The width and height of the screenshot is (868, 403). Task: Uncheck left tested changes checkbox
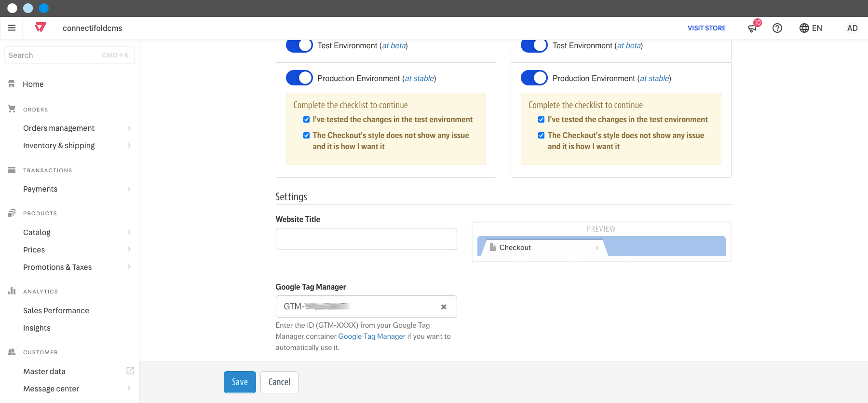click(x=306, y=119)
